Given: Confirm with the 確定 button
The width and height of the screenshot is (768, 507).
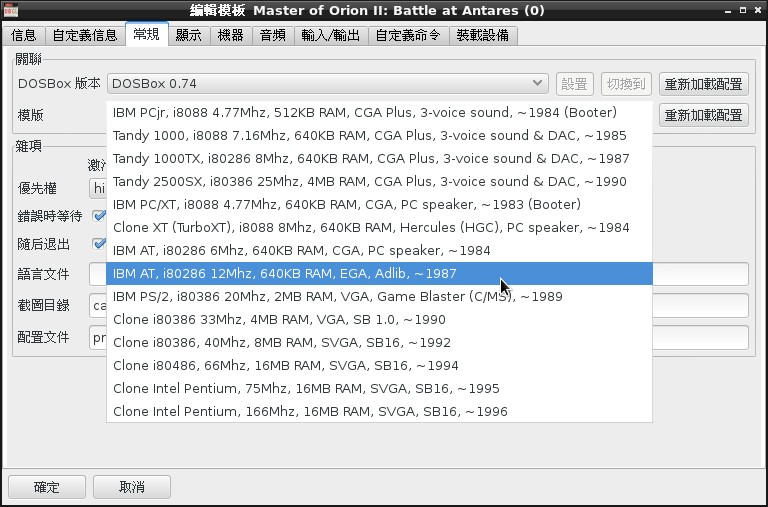Looking at the screenshot, I should pyautogui.click(x=47, y=487).
